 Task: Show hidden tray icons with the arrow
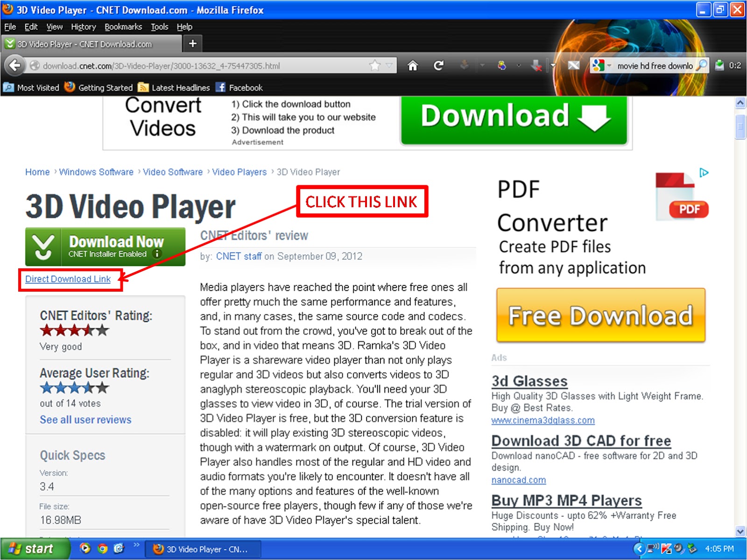pyautogui.click(x=639, y=549)
